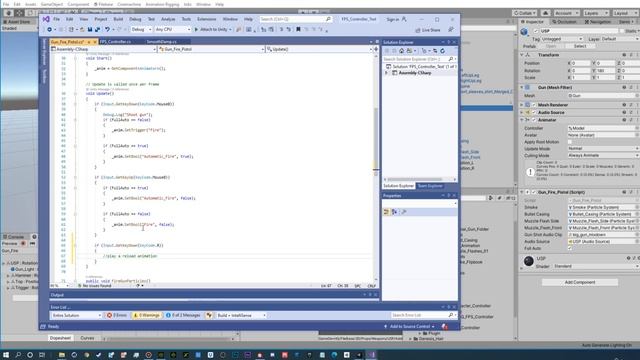This screenshot has height=360, width=640.
Task: Collapse the Transform component foldout
Action: tap(522, 55)
